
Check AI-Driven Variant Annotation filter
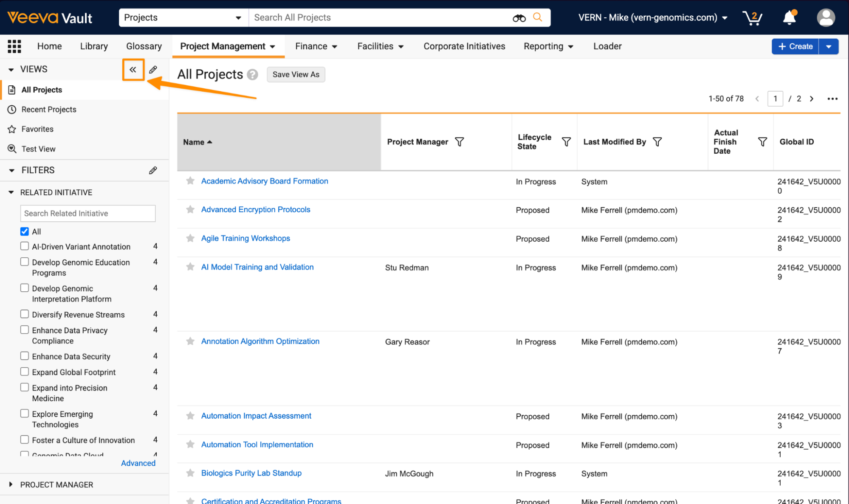[25, 246]
